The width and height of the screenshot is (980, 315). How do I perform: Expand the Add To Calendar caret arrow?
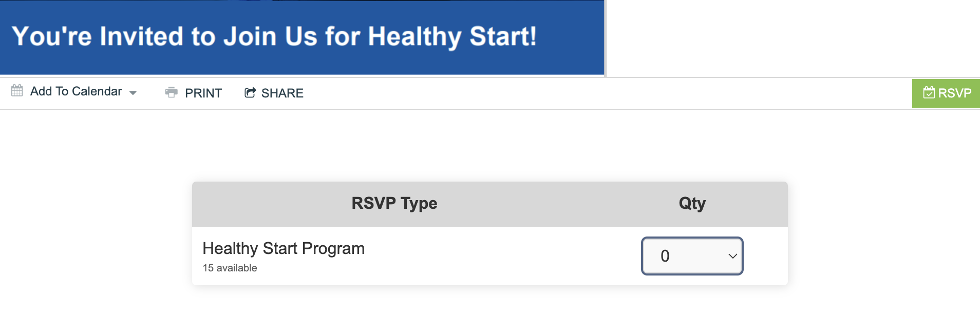click(x=133, y=93)
